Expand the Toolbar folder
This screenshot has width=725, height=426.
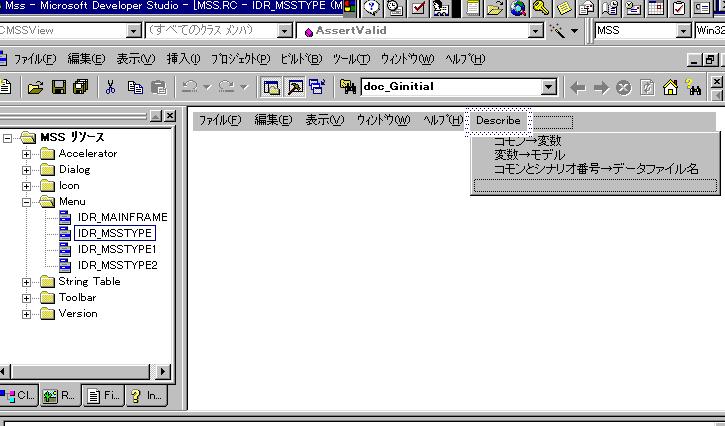pos(26,298)
